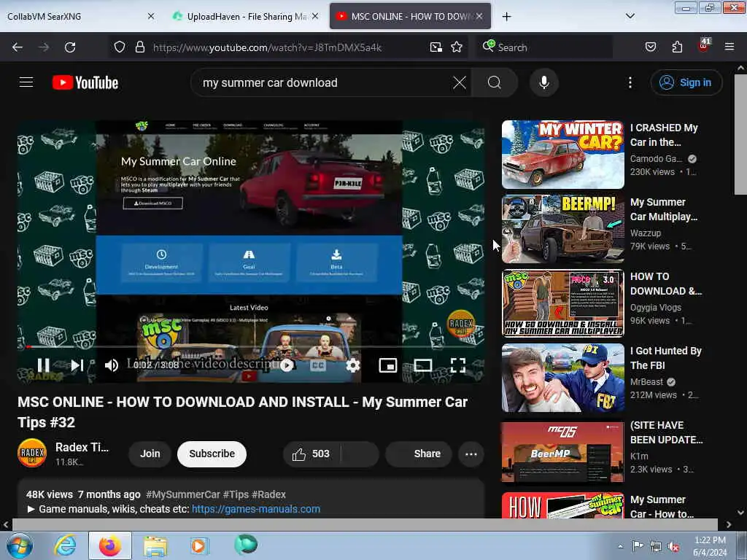The image size is (747, 560).
Task: Open the Windows Start menu
Action: (19, 545)
